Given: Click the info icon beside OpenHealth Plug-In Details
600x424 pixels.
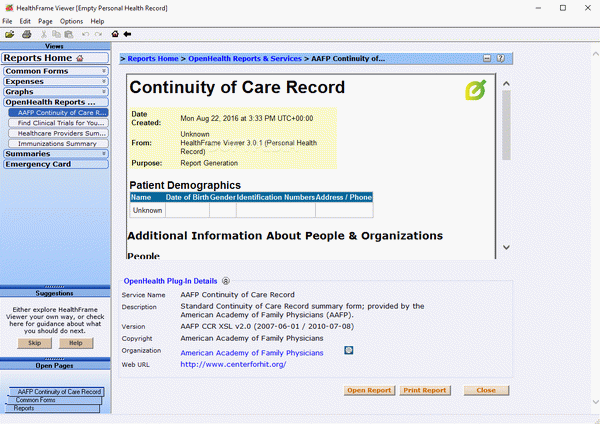Looking at the screenshot, I should tap(226, 281).
